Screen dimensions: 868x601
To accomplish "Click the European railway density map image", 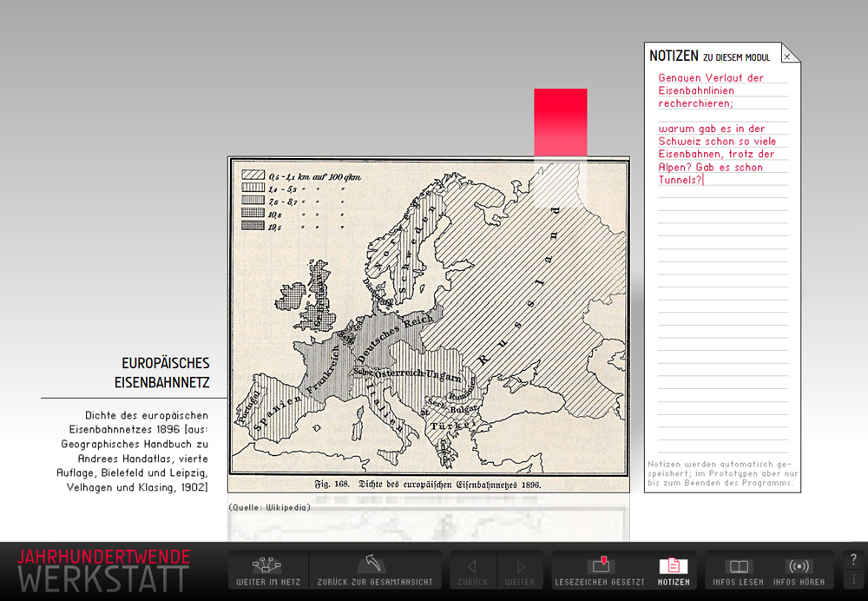I will tap(429, 324).
